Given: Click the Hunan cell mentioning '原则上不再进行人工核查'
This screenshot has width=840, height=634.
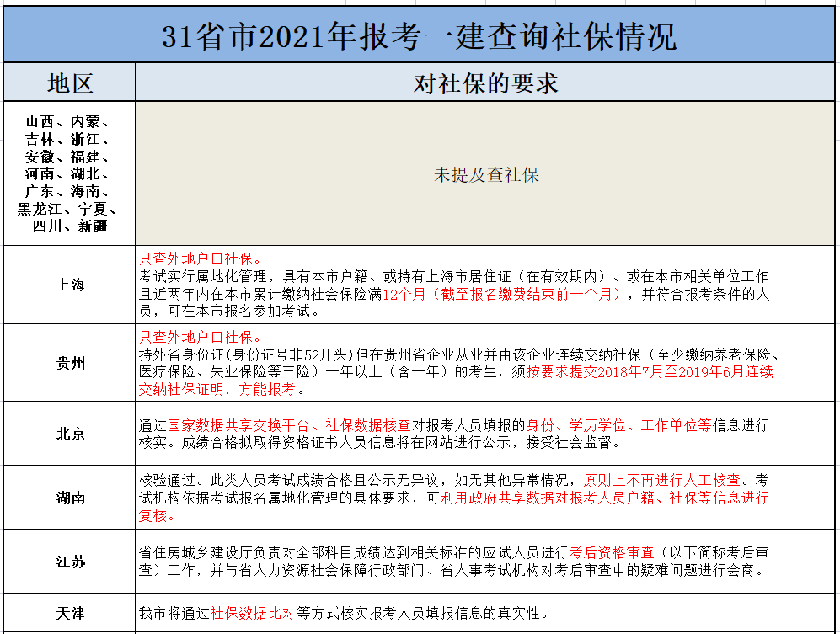Looking at the screenshot, I should pyautogui.click(x=485, y=498).
